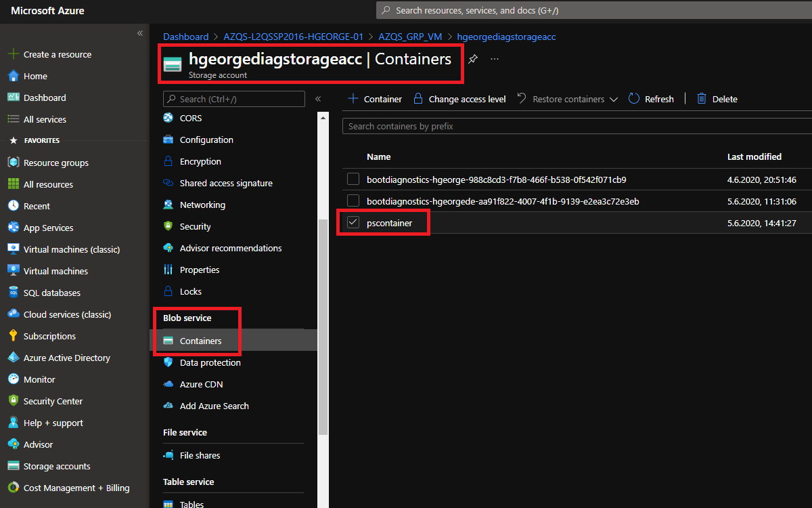
Task: Collapse the storage account resource menu
Action: tap(318, 99)
